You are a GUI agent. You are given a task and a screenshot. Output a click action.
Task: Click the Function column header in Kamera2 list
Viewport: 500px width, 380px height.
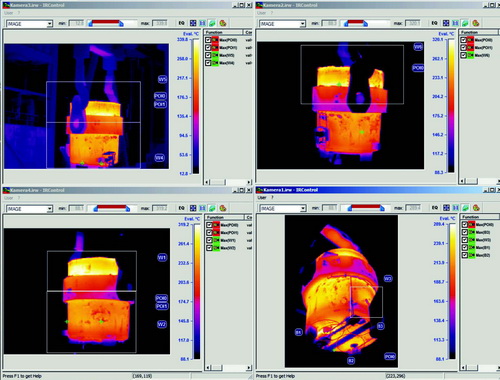tap(479, 32)
